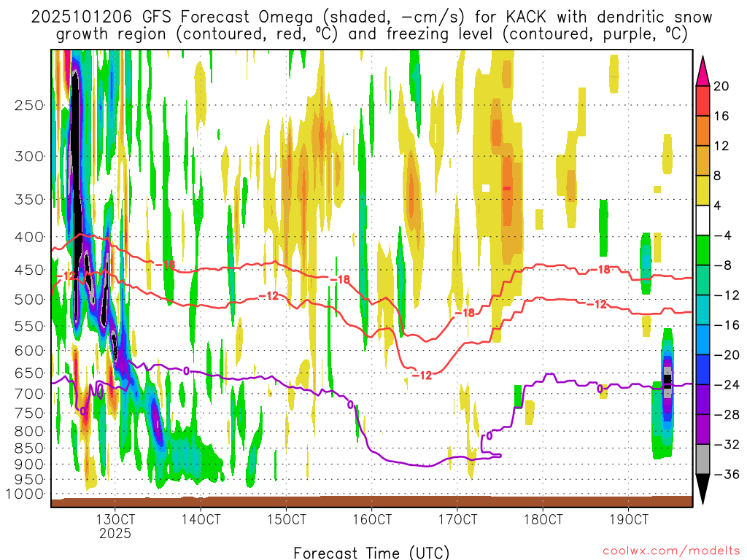The width and height of the screenshot is (747, 560).
Task: Select the 300 pressure level label
Action: pos(29,156)
